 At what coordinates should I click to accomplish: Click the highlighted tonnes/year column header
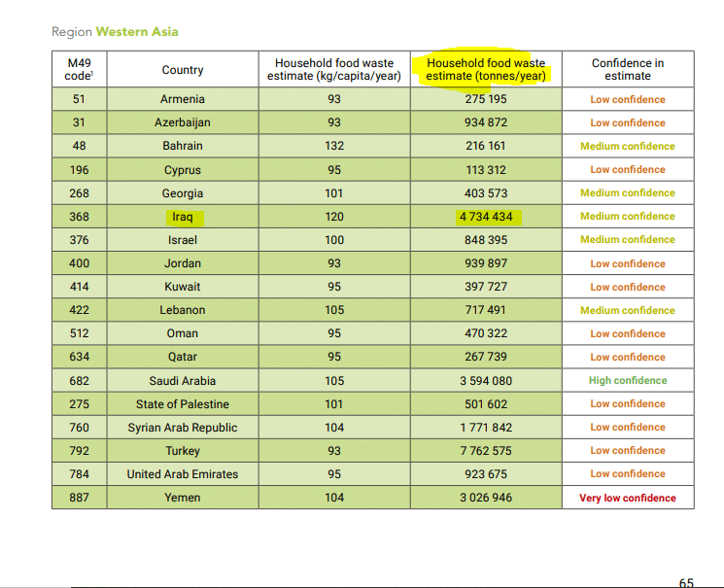(x=487, y=69)
